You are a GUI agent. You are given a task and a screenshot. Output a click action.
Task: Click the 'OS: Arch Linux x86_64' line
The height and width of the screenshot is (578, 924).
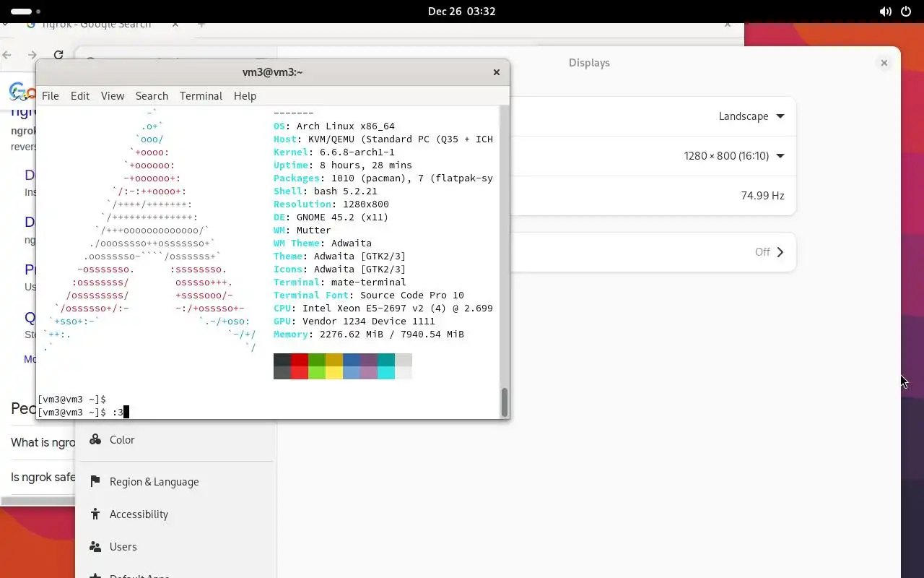click(334, 126)
